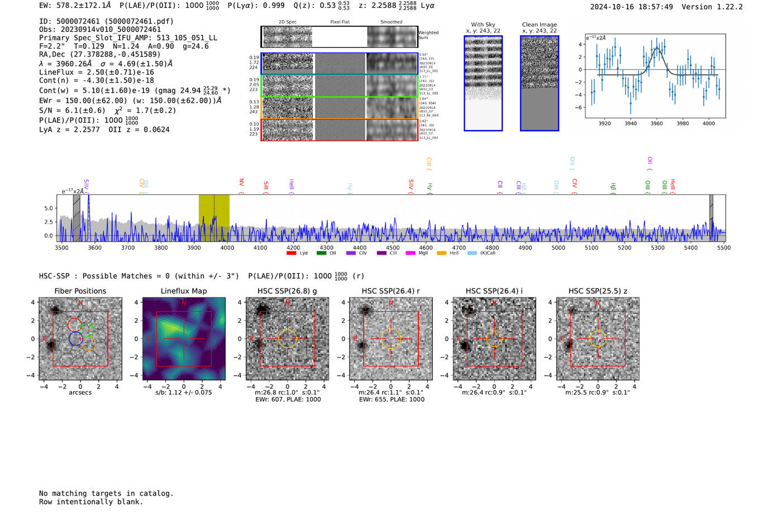
Task: Click the purple CIV legend swatch
Action: 351,253
